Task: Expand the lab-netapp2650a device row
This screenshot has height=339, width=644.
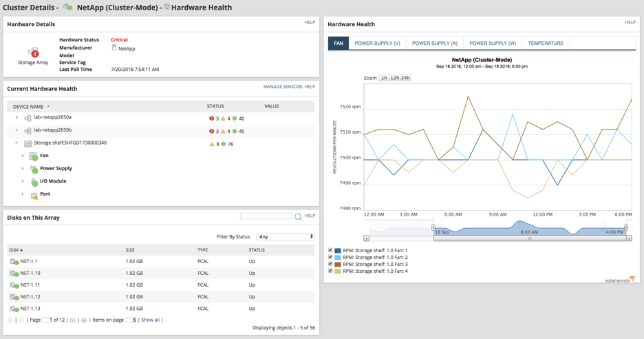Action: coord(17,118)
